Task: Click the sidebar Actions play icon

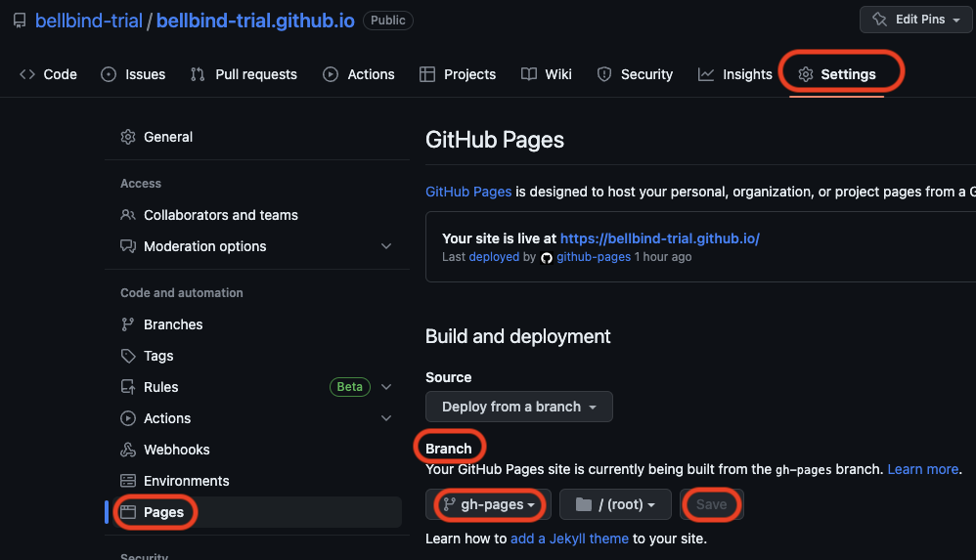Action: pyautogui.click(x=127, y=418)
